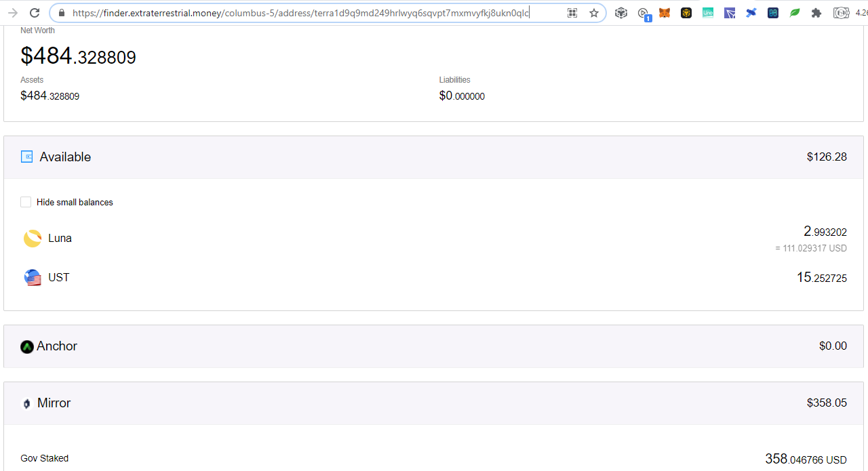Open the Lino extension icon
Image resolution: width=868 pixels, height=471 pixels.
click(708, 13)
